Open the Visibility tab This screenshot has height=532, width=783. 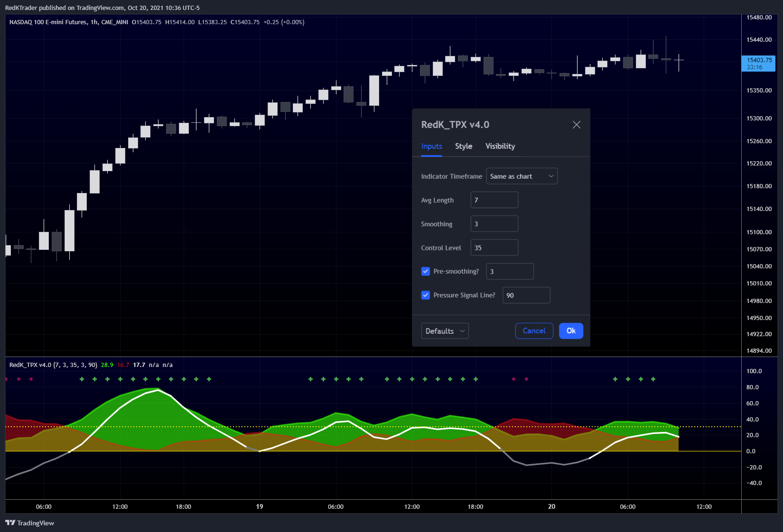coord(500,146)
